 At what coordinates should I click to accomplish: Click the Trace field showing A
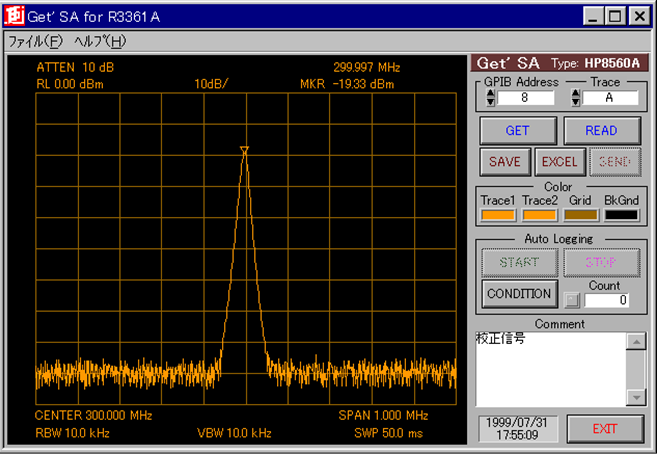click(610, 98)
